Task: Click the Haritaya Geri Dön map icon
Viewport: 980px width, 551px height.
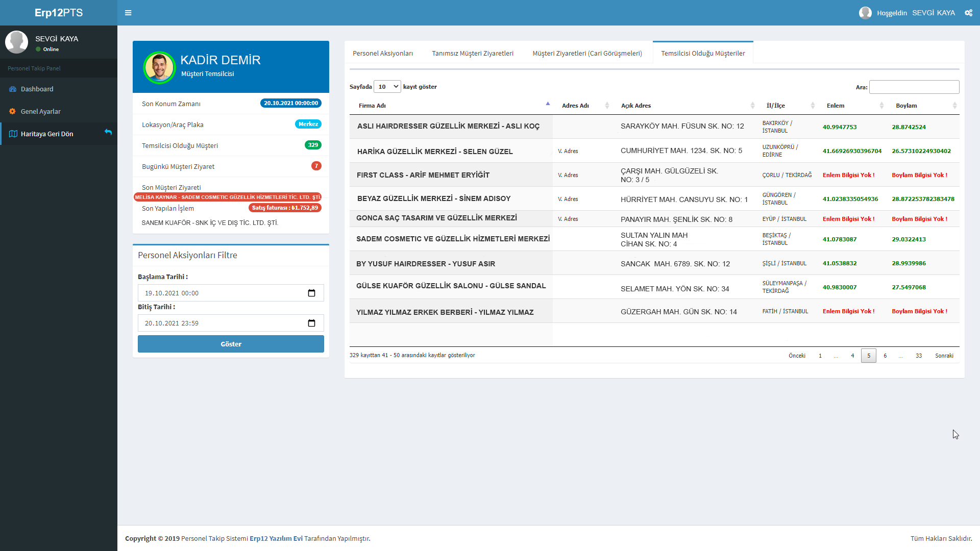Action: (13, 134)
